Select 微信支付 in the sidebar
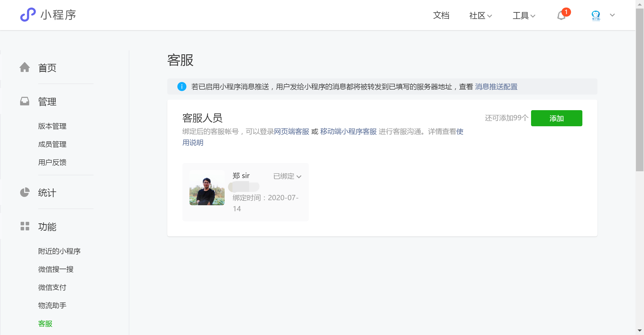This screenshot has width=644, height=335. click(52, 287)
